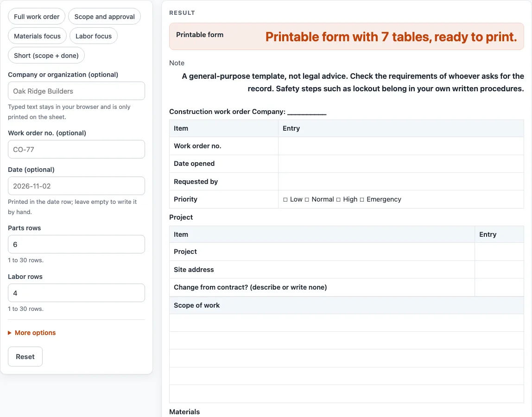
Task: Expand the More options section
Action: click(x=32, y=333)
